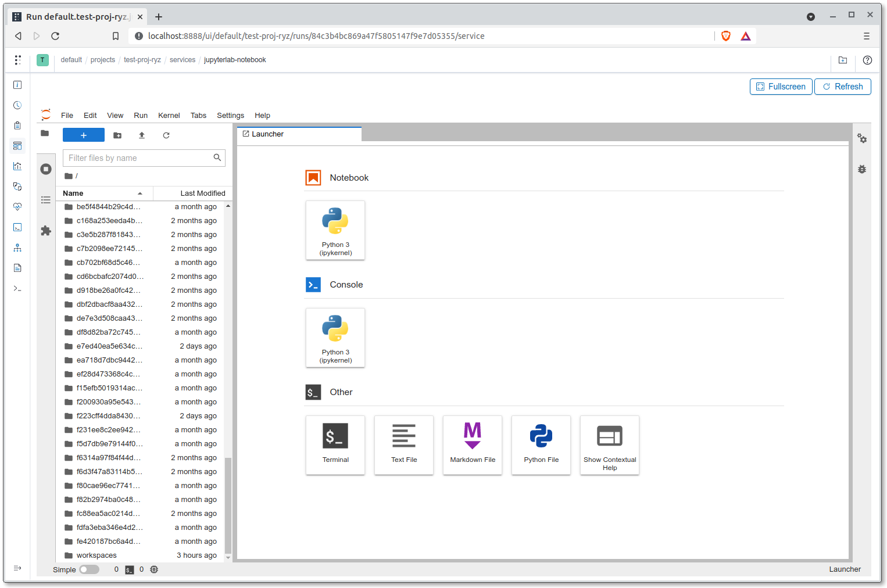This screenshot has width=887, height=588.
Task: Open the terminal prompt icon in left sidebar
Action: coord(17,288)
